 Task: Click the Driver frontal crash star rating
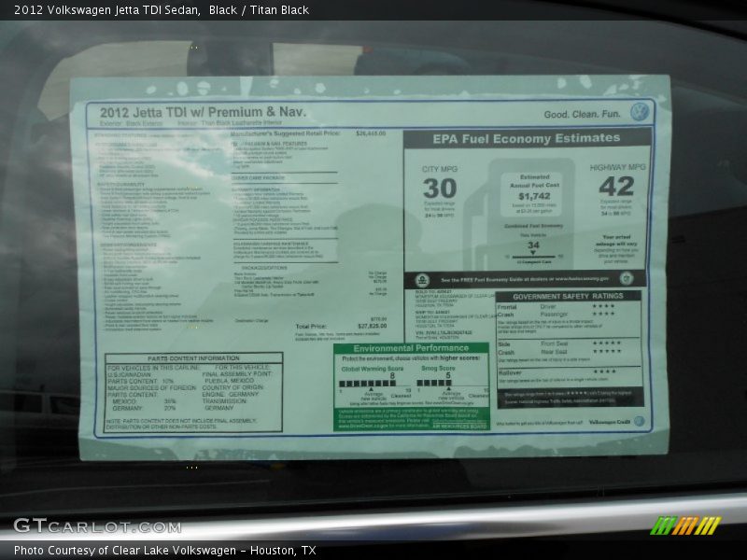coord(603,306)
